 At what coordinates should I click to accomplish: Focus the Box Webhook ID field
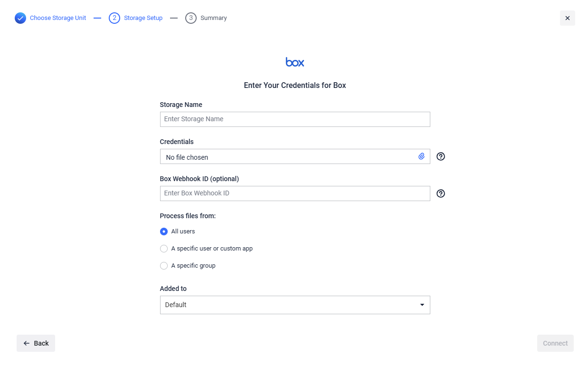[295, 193]
